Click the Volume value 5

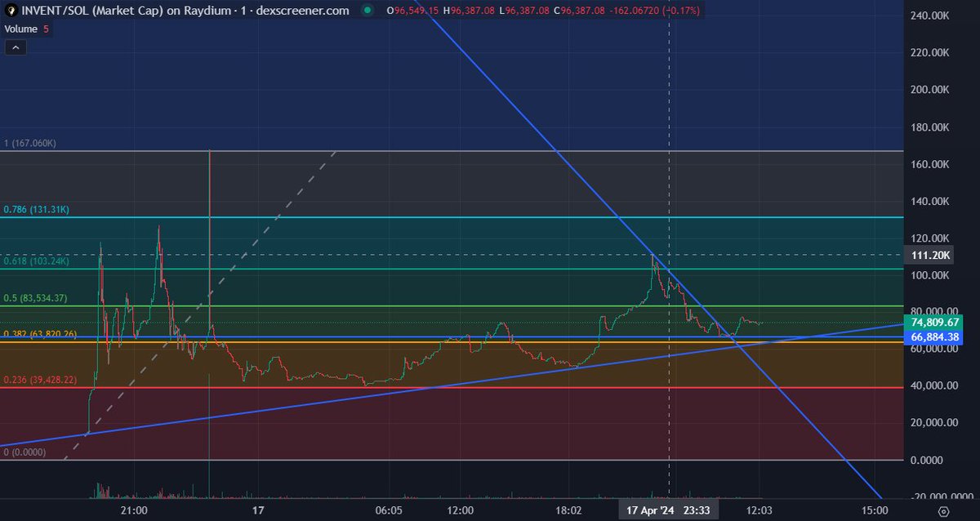[47, 29]
